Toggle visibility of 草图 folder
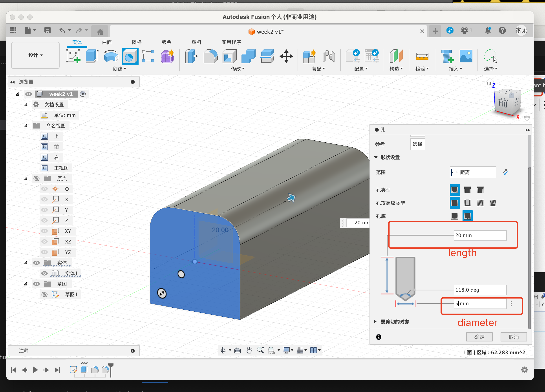Image resolution: width=545 pixels, height=392 pixels. coord(36,284)
